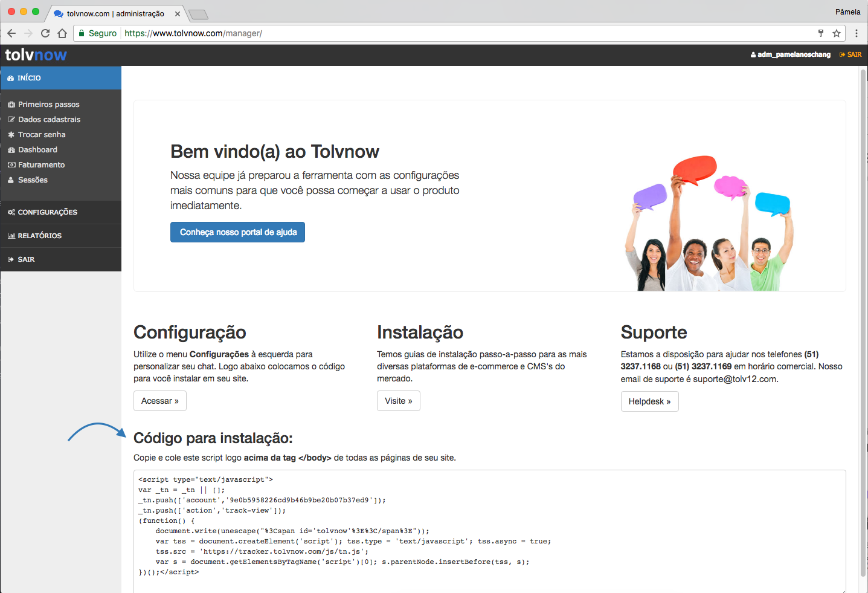Expand the CONFIGURAÇÕES section
This screenshot has height=593, width=868.
60,212
